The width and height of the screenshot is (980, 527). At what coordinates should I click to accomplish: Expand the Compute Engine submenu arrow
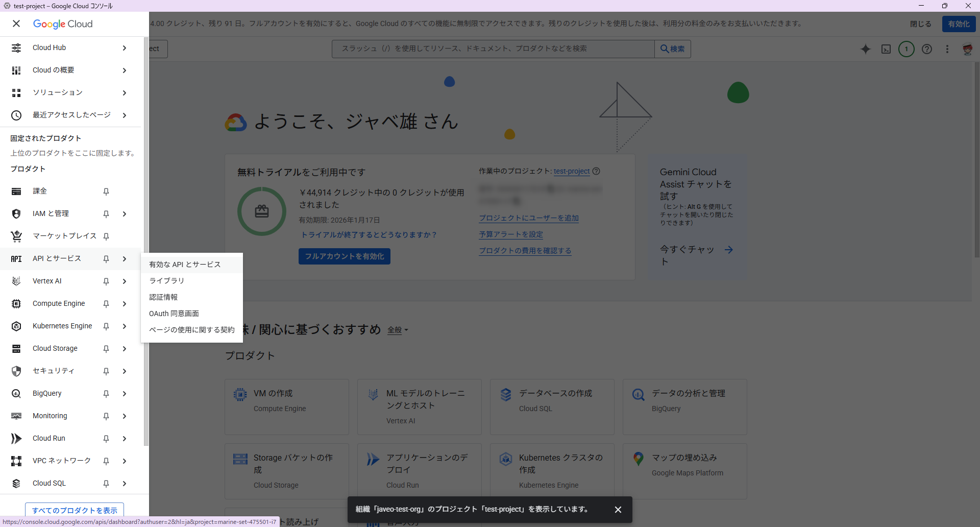coord(125,304)
